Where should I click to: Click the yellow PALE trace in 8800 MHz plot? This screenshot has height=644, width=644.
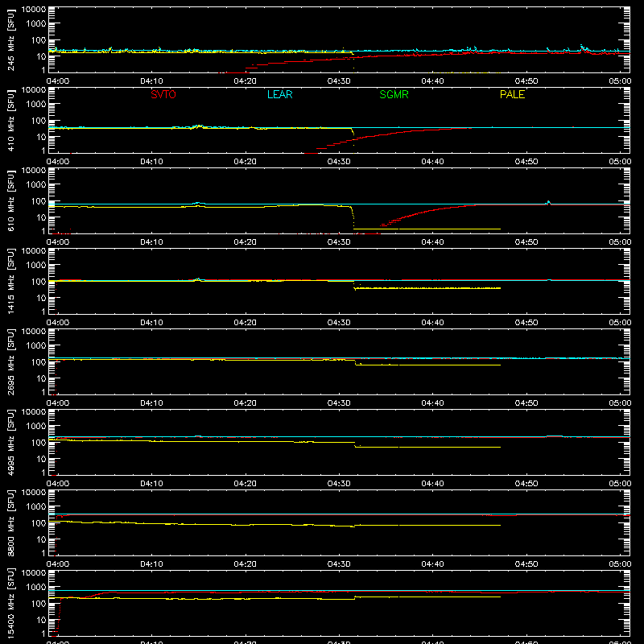tap(275, 525)
